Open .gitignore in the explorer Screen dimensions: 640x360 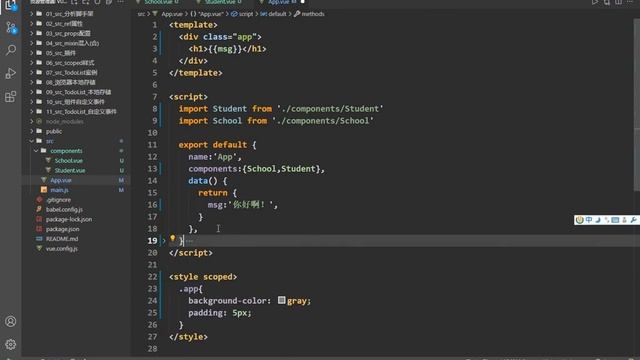(x=58, y=200)
